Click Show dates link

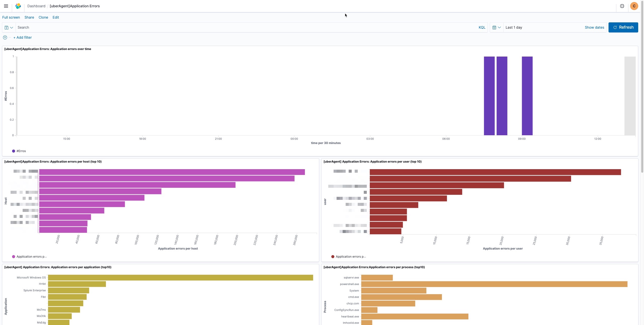(594, 27)
